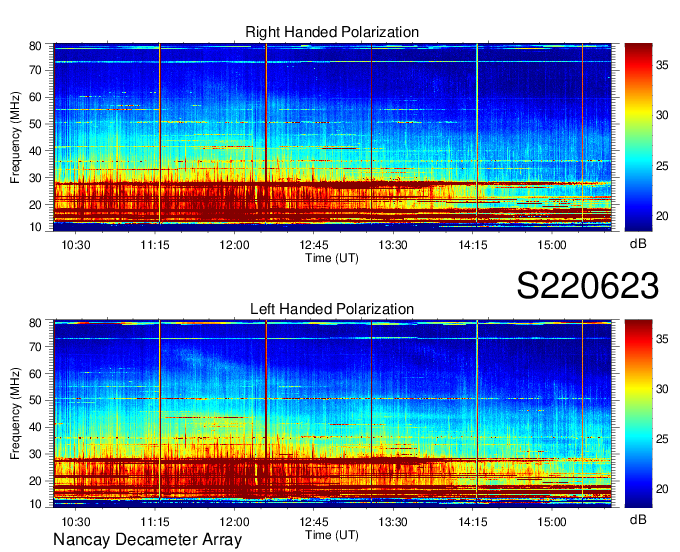Click the 20 dB label on left-handed colorbar
680x552 pixels.
point(662,489)
